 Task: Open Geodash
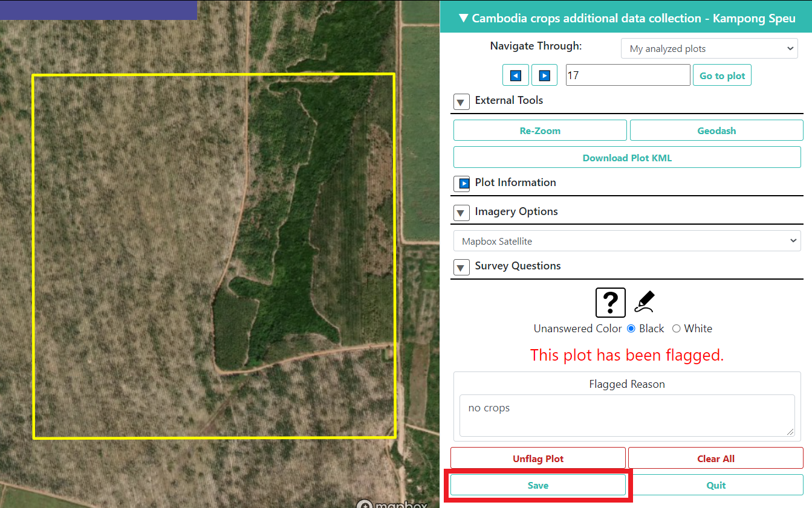(x=716, y=130)
